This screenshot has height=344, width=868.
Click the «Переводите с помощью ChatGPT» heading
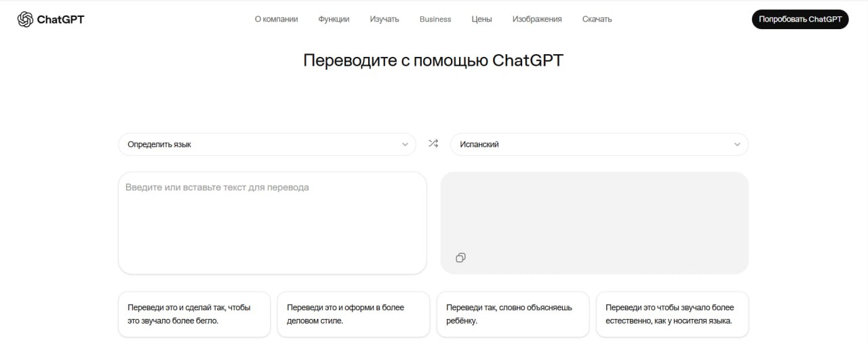click(x=433, y=60)
